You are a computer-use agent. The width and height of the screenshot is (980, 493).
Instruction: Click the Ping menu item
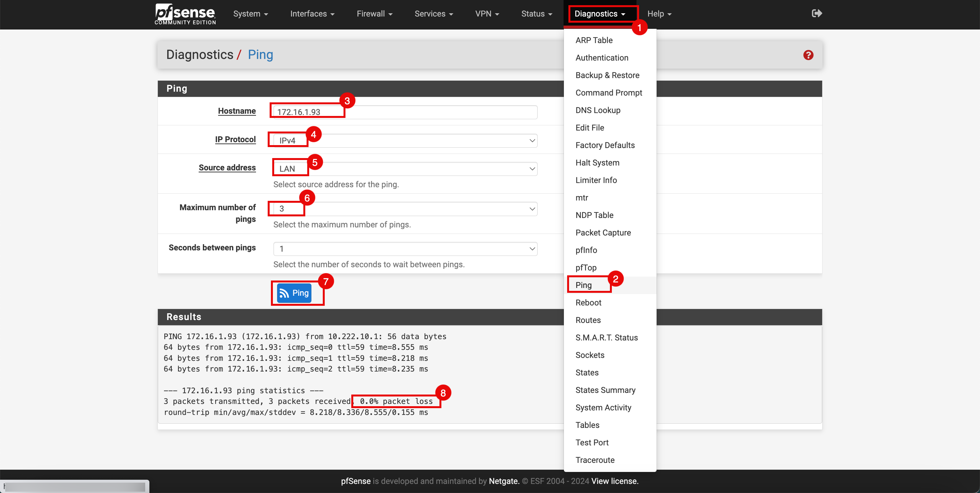pyautogui.click(x=584, y=285)
